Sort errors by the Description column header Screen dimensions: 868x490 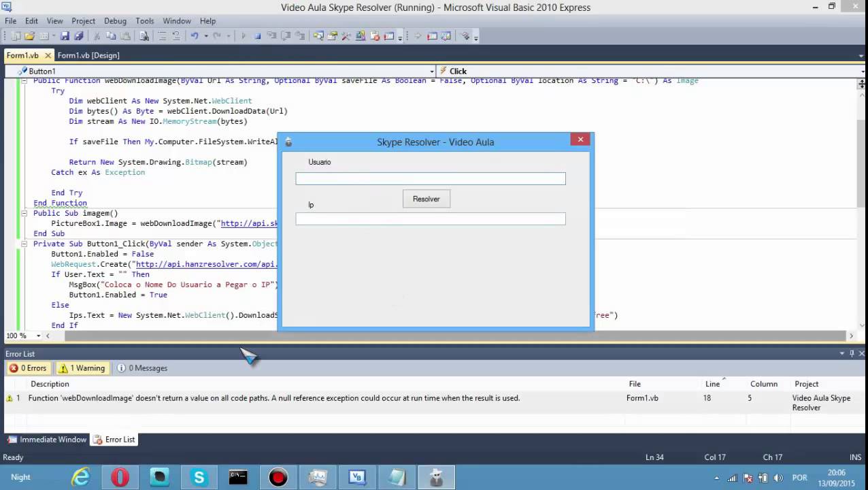(x=50, y=384)
